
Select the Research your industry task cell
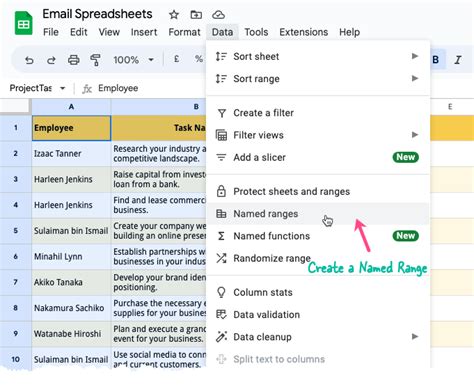(159, 154)
